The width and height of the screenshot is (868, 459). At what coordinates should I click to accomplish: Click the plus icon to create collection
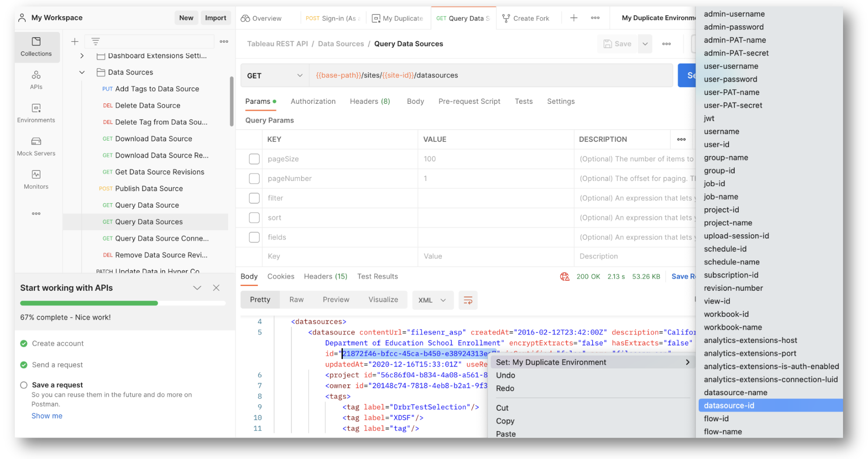pyautogui.click(x=75, y=42)
